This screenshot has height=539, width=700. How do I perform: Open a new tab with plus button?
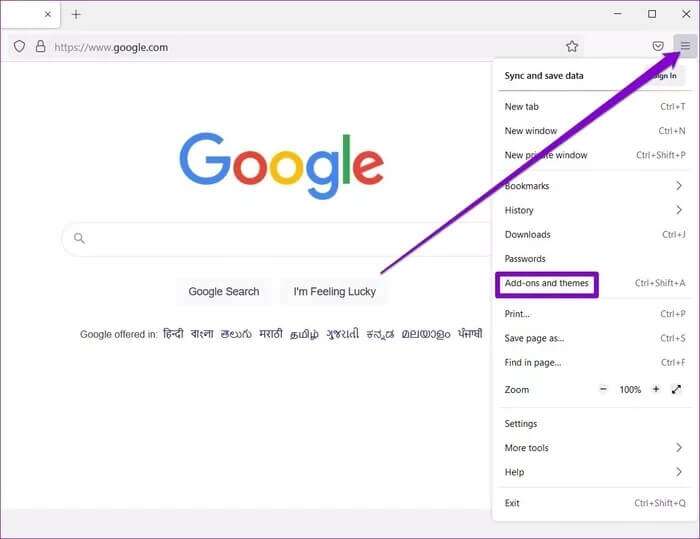click(76, 15)
